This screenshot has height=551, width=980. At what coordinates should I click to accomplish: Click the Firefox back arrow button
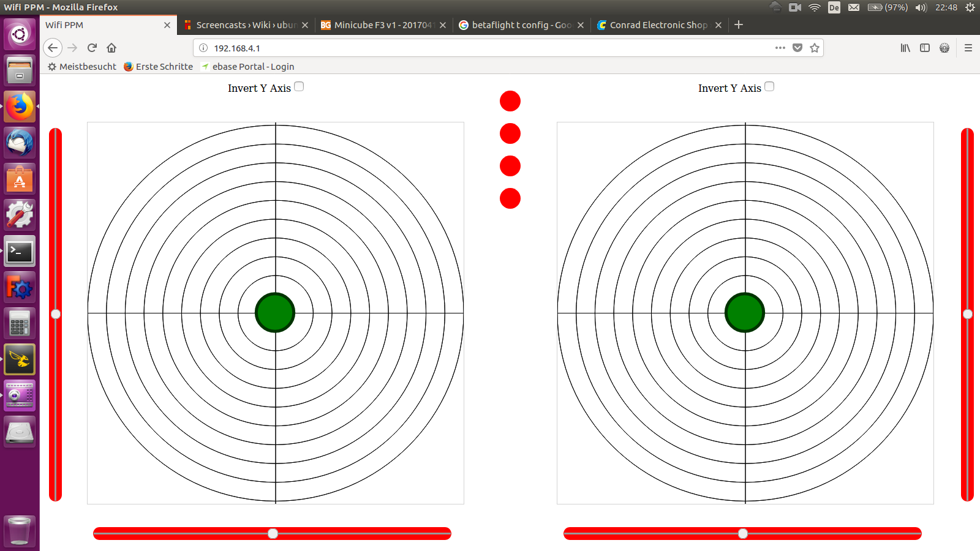(x=53, y=48)
